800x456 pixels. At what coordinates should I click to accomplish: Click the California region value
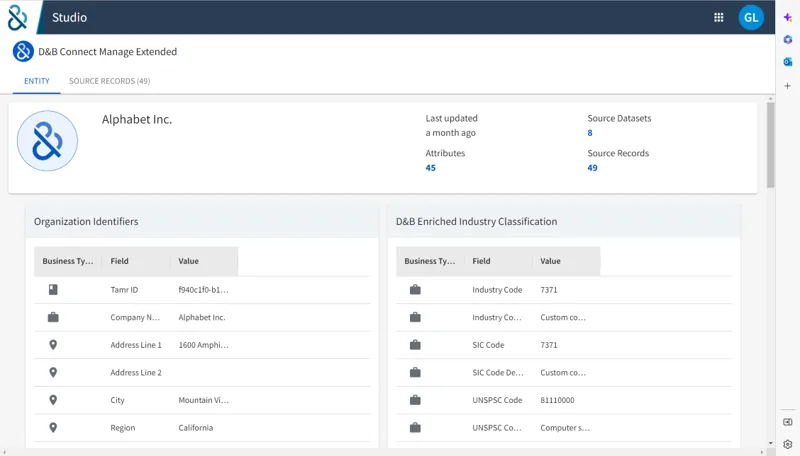(x=195, y=427)
